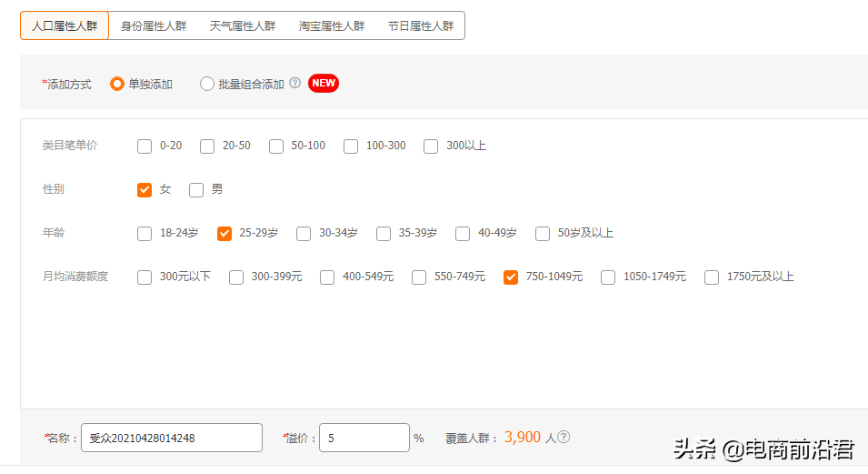
Task: Uncheck the 750-1049元 spending checkbox
Action: pos(511,277)
